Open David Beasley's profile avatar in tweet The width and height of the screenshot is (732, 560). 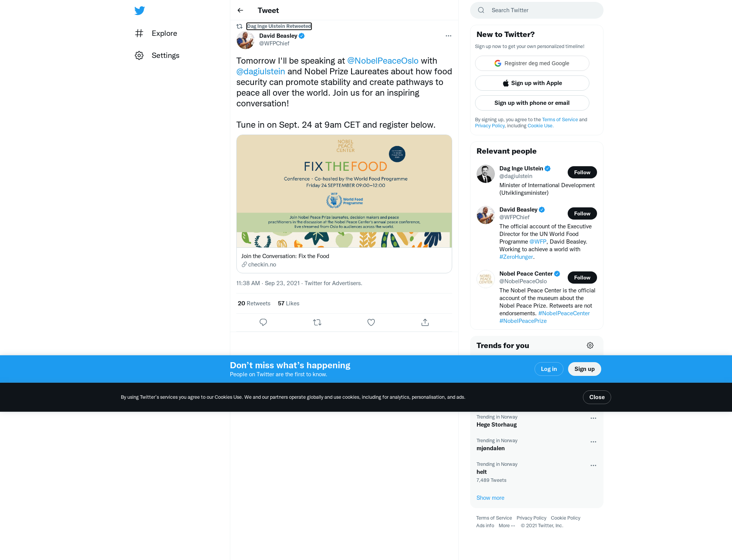[x=246, y=40]
